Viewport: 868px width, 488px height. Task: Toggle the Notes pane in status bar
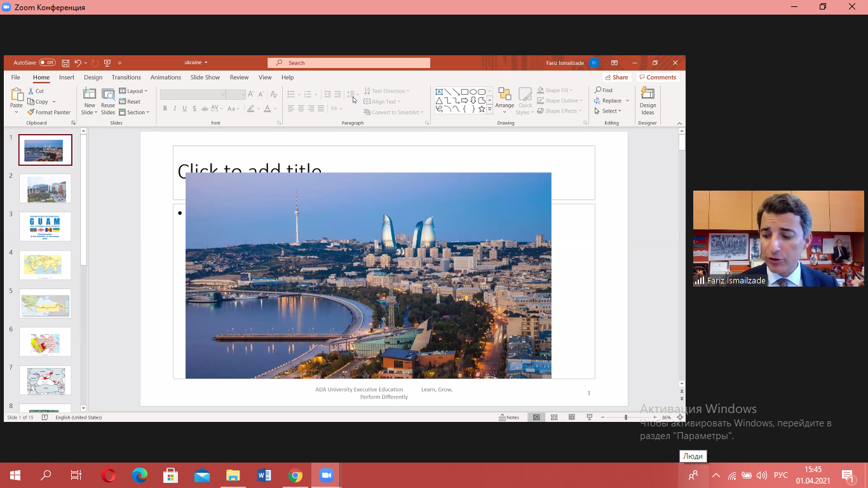coord(509,417)
